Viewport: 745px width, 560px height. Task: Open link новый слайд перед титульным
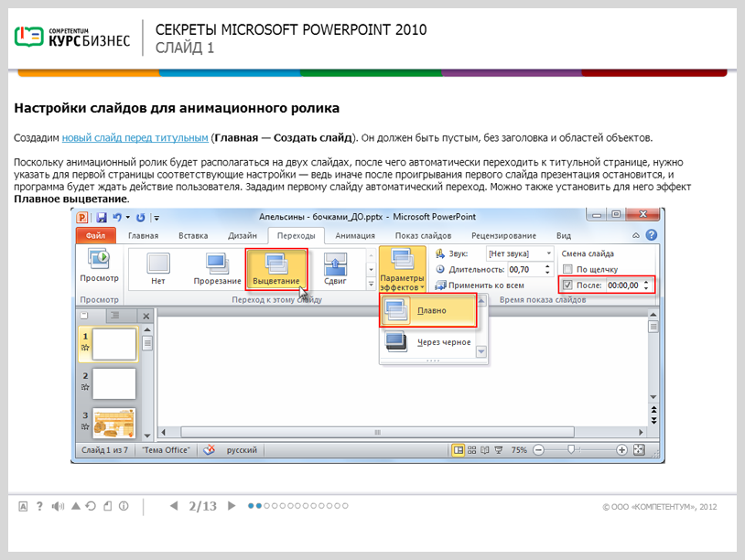click(135, 138)
